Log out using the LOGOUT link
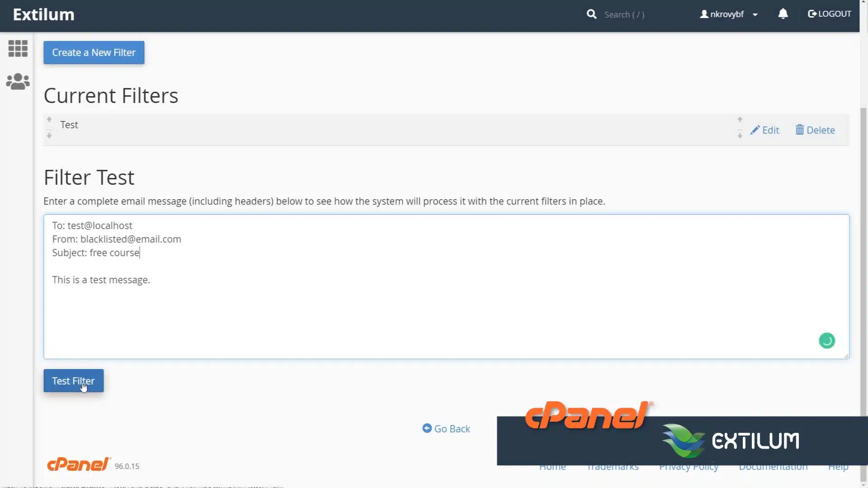 (830, 14)
